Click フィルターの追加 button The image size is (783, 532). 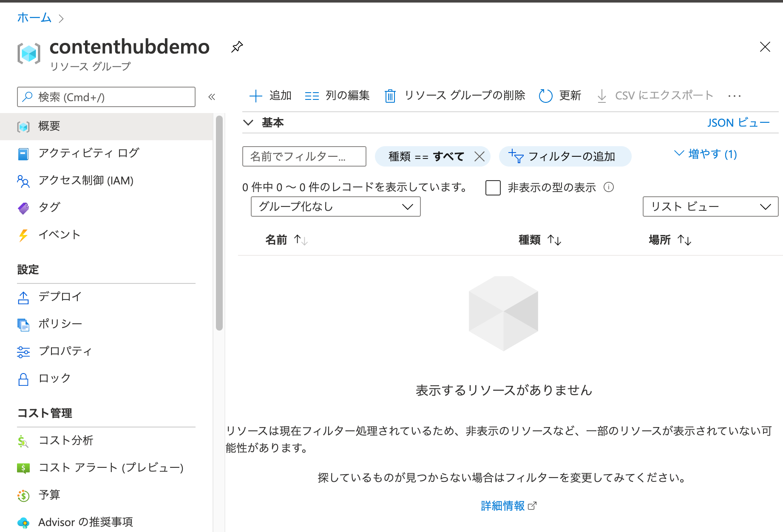565,156
